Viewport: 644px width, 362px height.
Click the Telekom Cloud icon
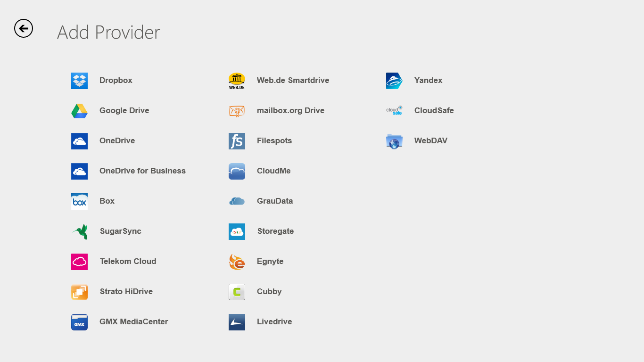click(x=79, y=262)
